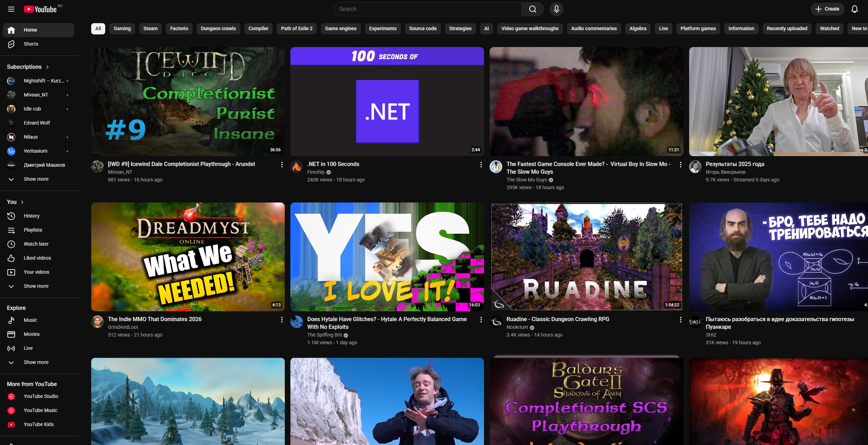Select the Dungeon crawls filter chip
Viewport: 868px width, 445px height.
coord(218,28)
